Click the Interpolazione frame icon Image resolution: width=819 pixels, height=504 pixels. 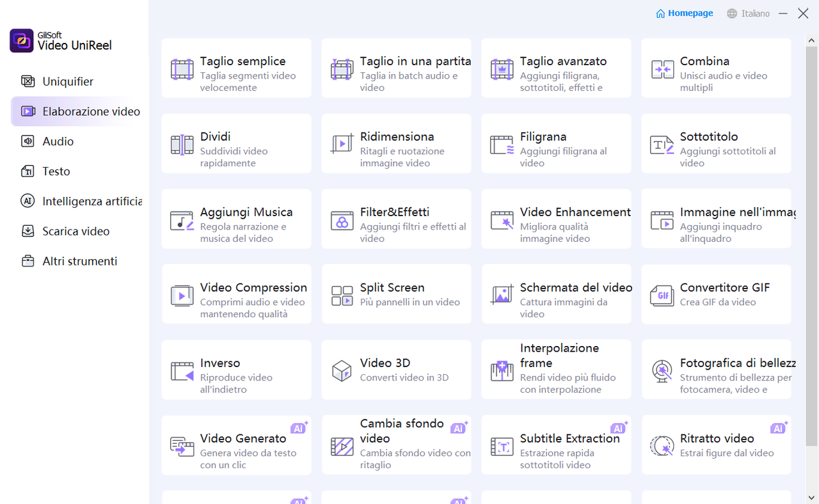(x=502, y=371)
